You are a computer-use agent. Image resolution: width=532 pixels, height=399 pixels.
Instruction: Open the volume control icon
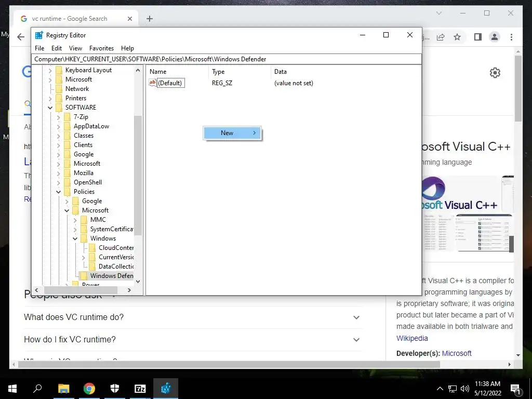click(x=465, y=389)
